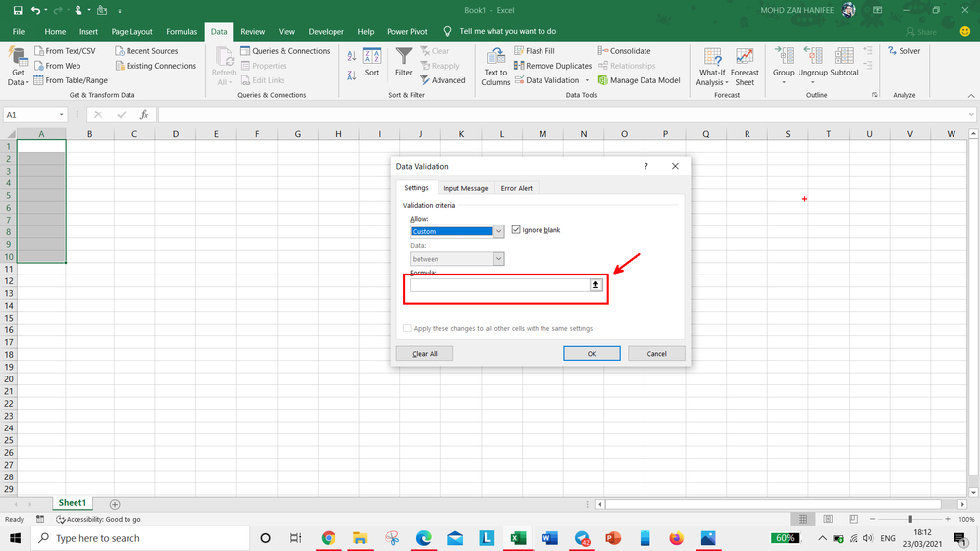
Task: Click the collapse range selector icon
Action: click(595, 285)
